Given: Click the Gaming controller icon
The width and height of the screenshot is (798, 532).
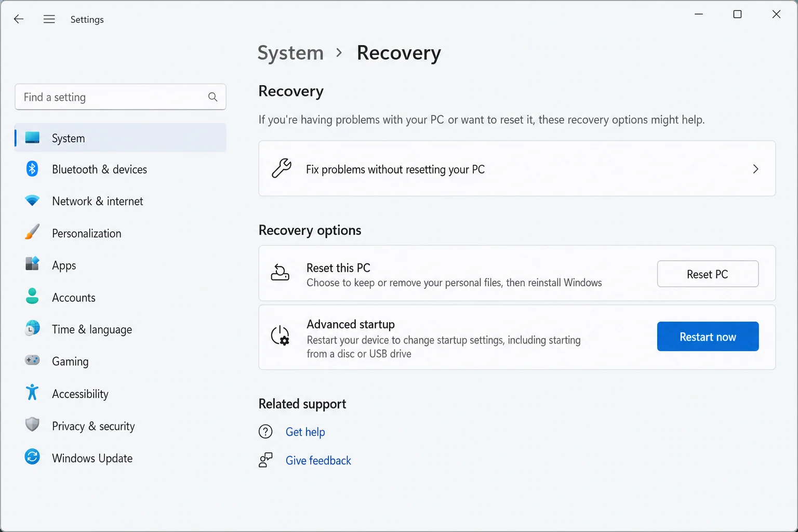Looking at the screenshot, I should tap(32, 360).
